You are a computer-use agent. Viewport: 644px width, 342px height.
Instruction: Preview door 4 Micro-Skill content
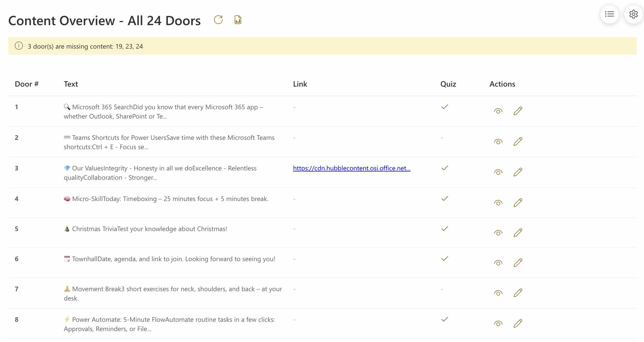(x=498, y=203)
